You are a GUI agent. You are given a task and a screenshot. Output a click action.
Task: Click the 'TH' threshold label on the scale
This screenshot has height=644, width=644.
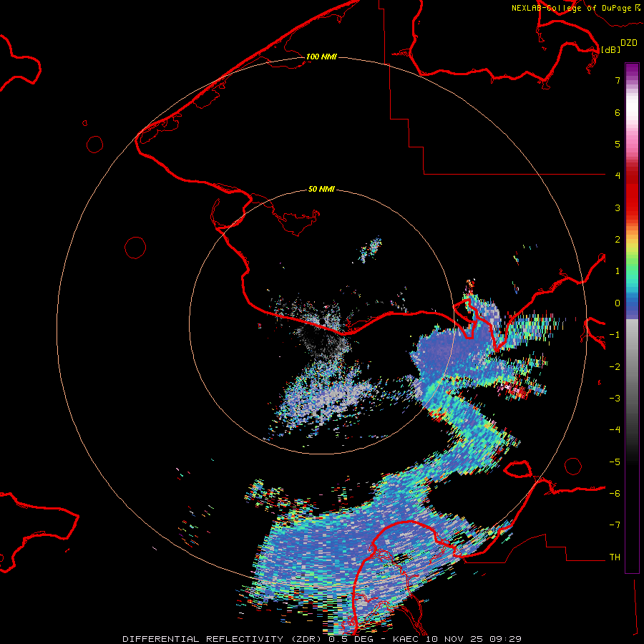tap(615, 557)
